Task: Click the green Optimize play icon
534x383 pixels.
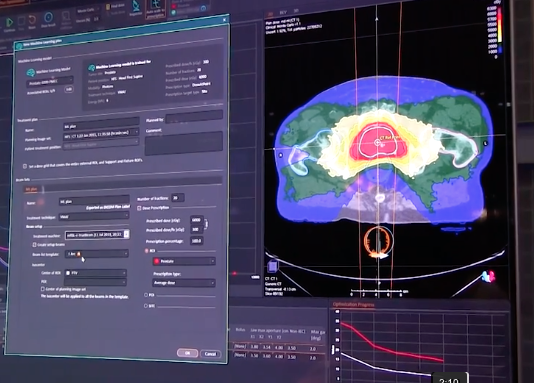Action: tap(9, 22)
